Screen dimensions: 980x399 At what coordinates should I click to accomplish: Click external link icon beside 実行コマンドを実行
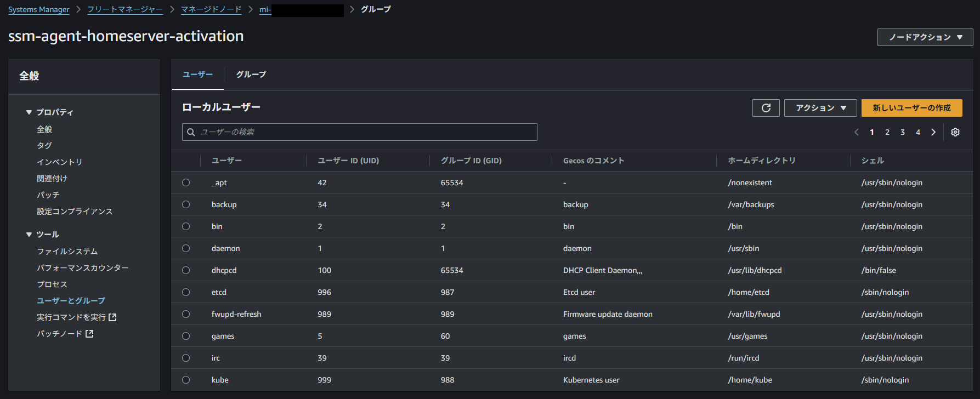tap(112, 317)
